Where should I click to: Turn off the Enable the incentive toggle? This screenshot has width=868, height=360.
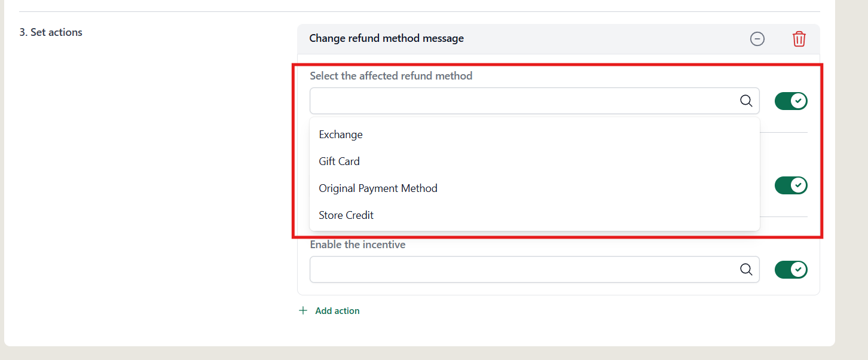pyautogui.click(x=791, y=270)
